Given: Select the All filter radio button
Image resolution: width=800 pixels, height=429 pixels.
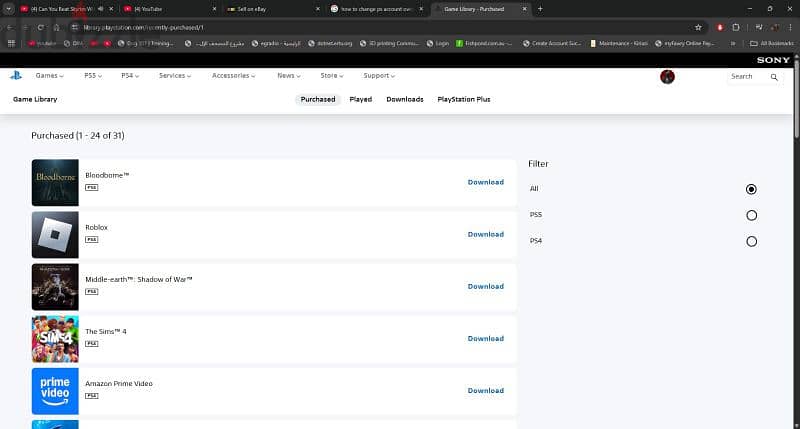Looking at the screenshot, I should pos(751,189).
